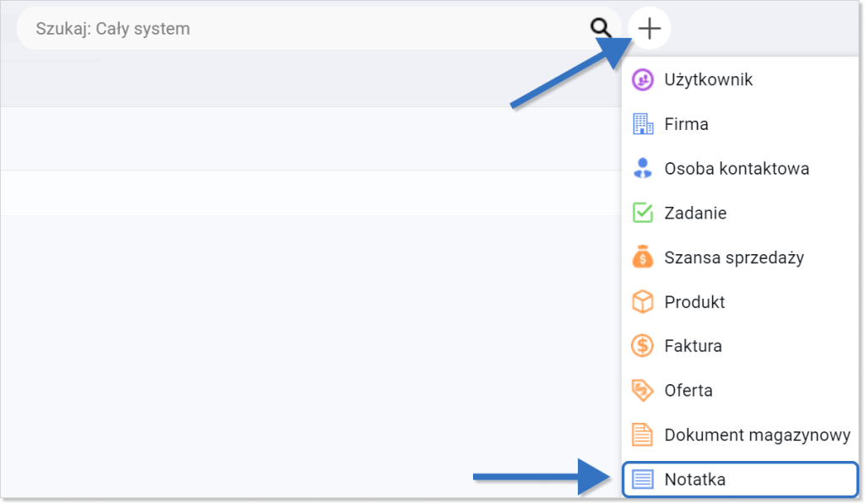Select Faktura text in the menu
The height and width of the screenshot is (504, 865).
point(693,346)
